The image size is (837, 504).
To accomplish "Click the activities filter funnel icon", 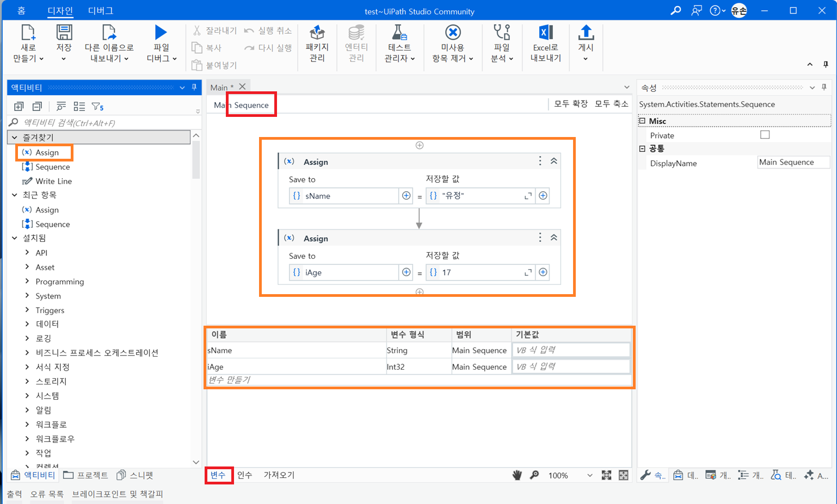I will [97, 107].
